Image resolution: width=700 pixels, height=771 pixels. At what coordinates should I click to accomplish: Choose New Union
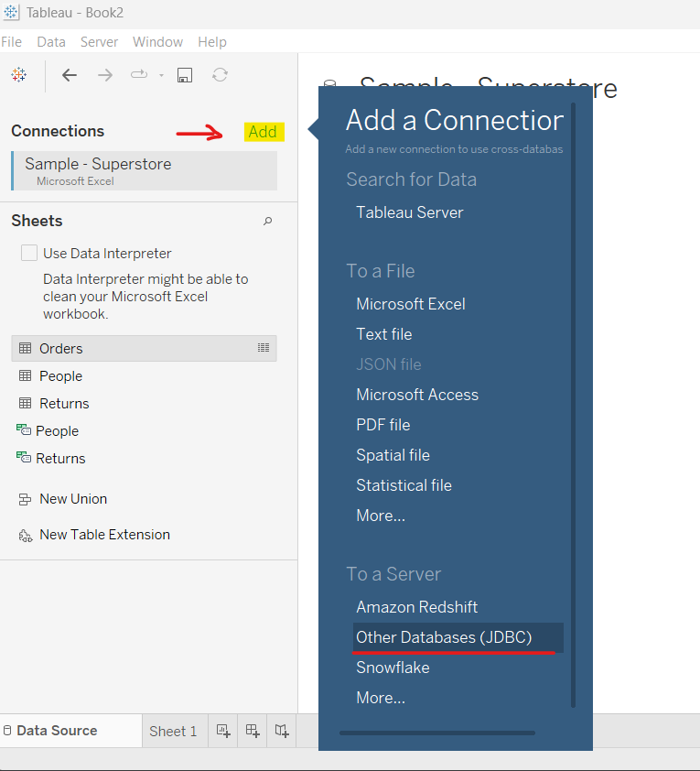coord(73,499)
